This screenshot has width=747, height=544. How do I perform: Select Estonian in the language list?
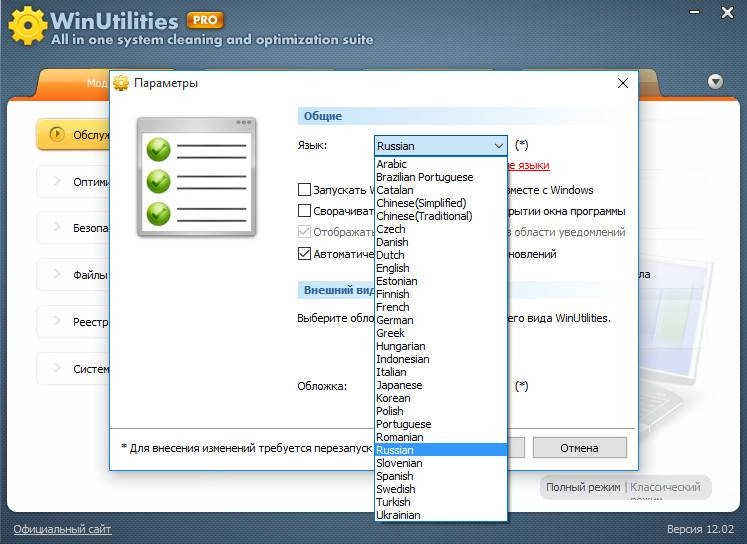[x=441, y=281]
